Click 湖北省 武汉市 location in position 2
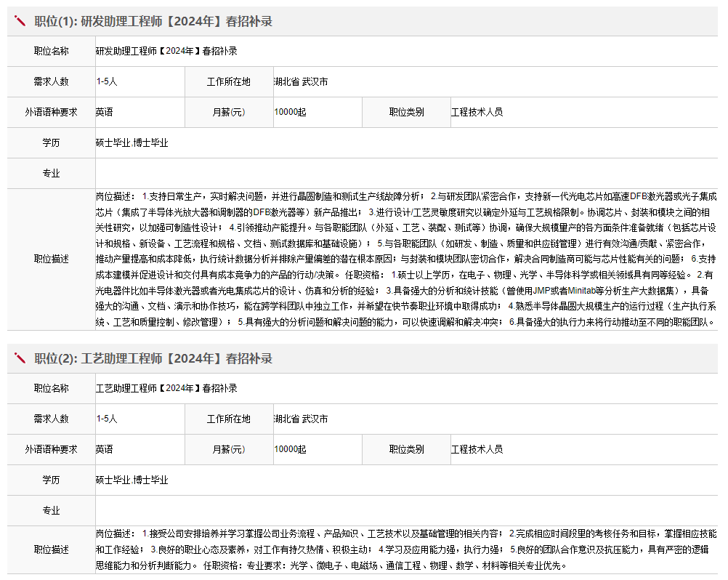 [x=301, y=419]
